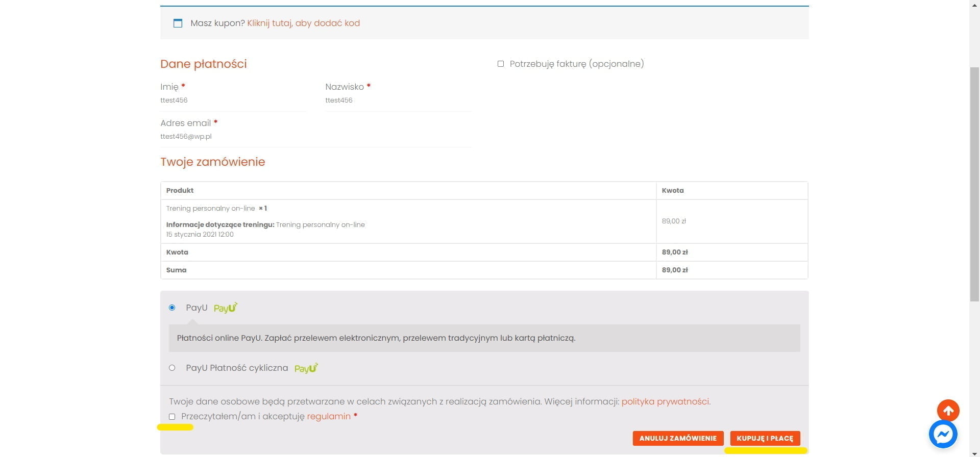The width and height of the screenshot is (980, 457).
Task: Click the Nazwisko input field
Action: (398, 100)
